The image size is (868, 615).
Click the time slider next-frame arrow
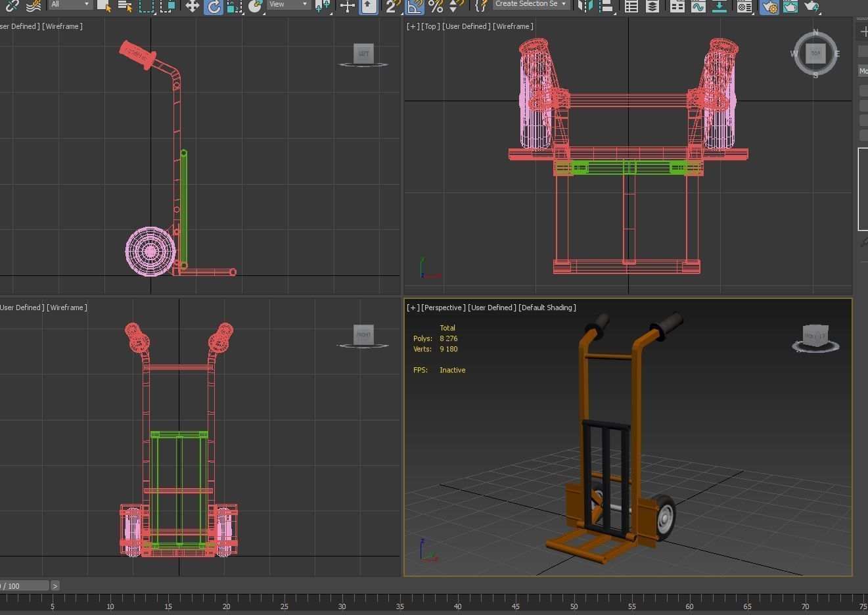pyautogui.click(x=55, y=585)
